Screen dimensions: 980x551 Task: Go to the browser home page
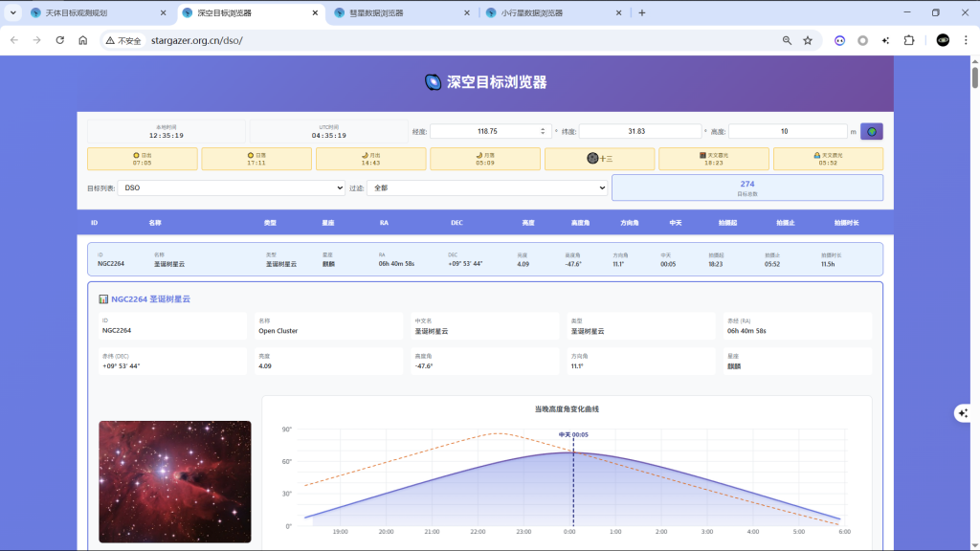click(83, 40)
